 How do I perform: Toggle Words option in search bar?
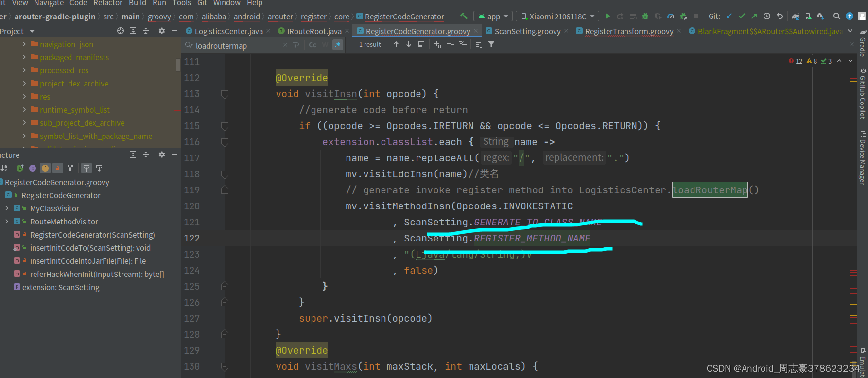tap(325, 45)
